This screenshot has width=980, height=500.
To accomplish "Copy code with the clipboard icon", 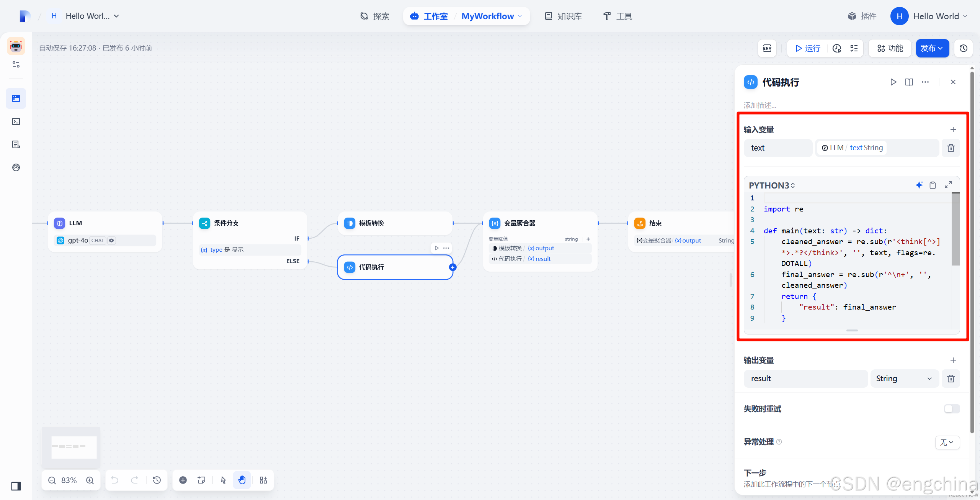I will (x=933, y=185).
